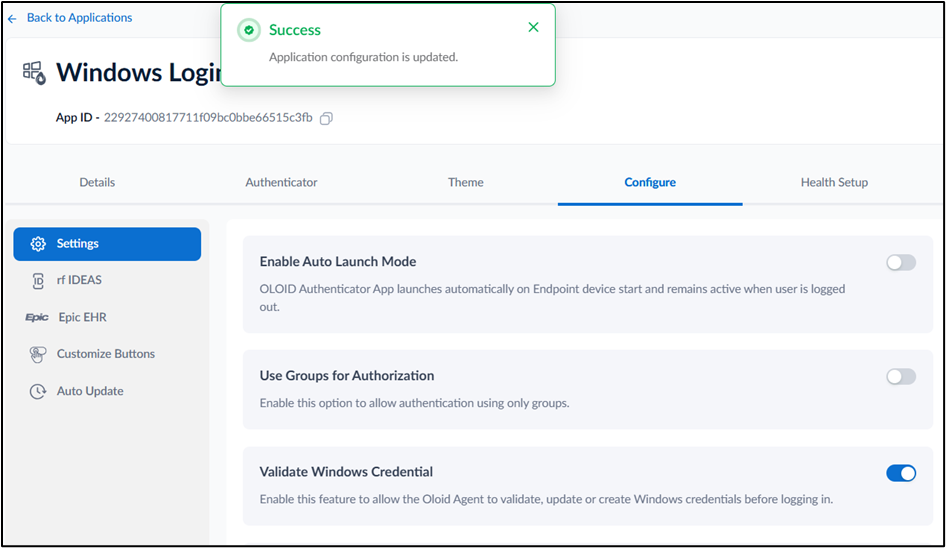
Task: Select Settings in the sidebar
Action: point(107,244)
